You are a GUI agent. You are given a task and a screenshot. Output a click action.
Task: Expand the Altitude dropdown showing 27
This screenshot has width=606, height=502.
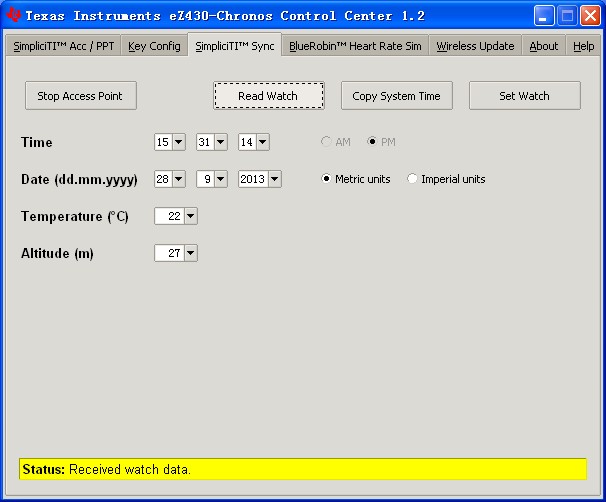tap(191, 253)
